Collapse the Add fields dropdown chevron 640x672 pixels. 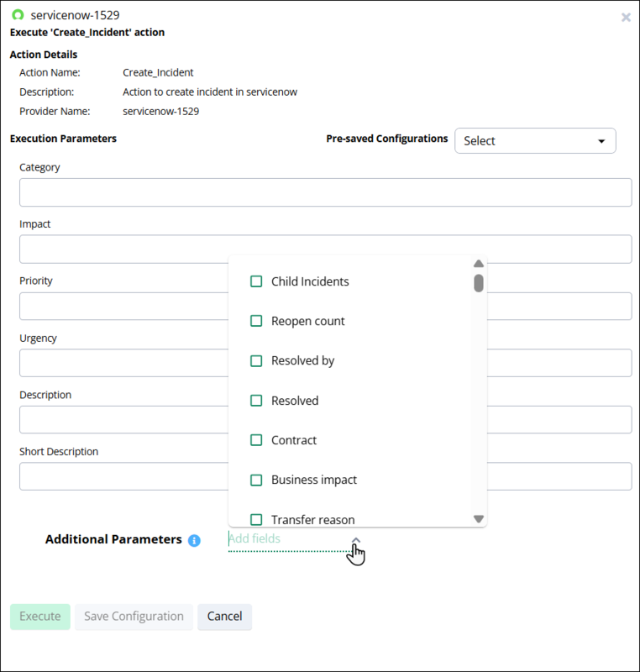pyautogui.click(x=356, y=540)
